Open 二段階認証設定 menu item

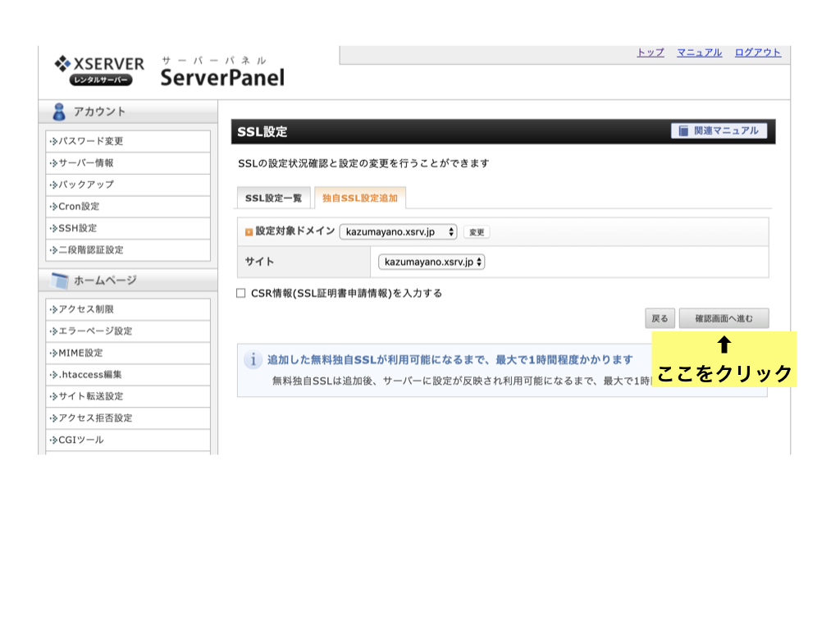(x=128, y=249)
